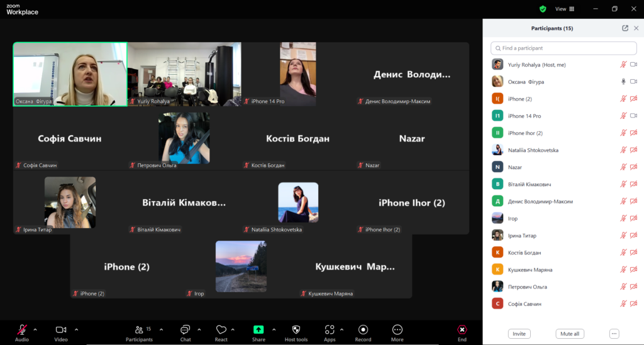This screenshot has width=644, height=345.
Task: Open the Apps icon in toolbar
Action: pyautogui.click(x=330, y=330)
